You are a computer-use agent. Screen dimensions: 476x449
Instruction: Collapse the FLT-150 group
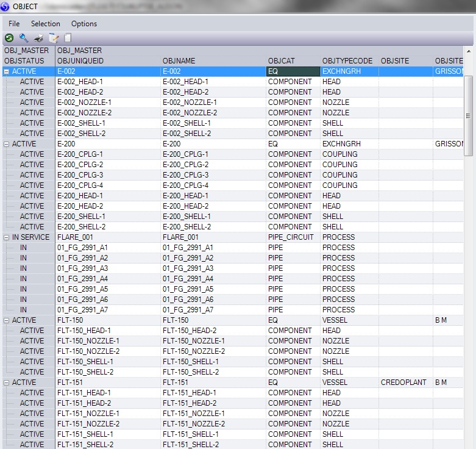(7, 320)
